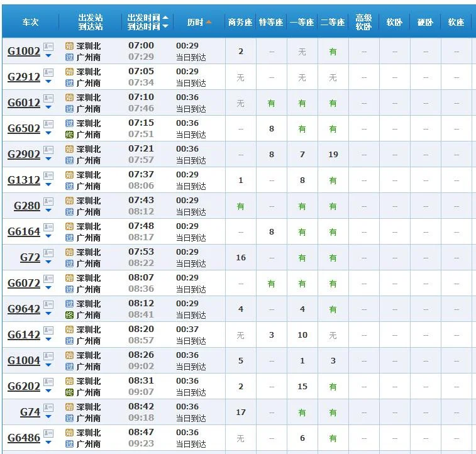
Task: Click G1004 second-class seat count 3
Action: tap(333, 361)
